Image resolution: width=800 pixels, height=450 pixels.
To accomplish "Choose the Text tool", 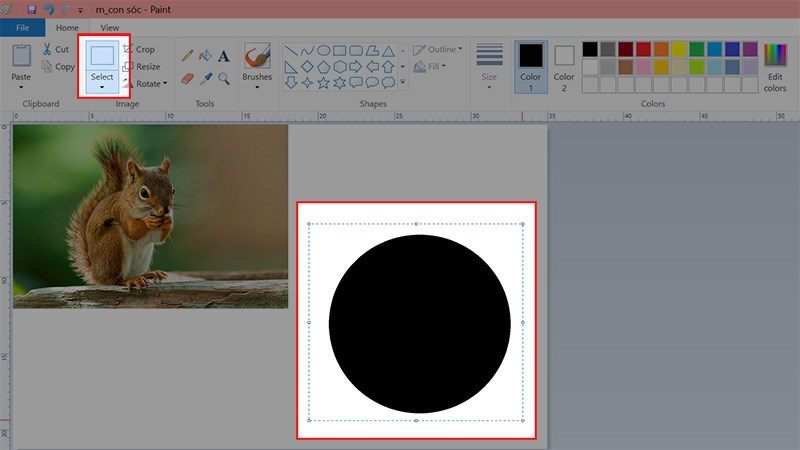I will tap(224, 56).
